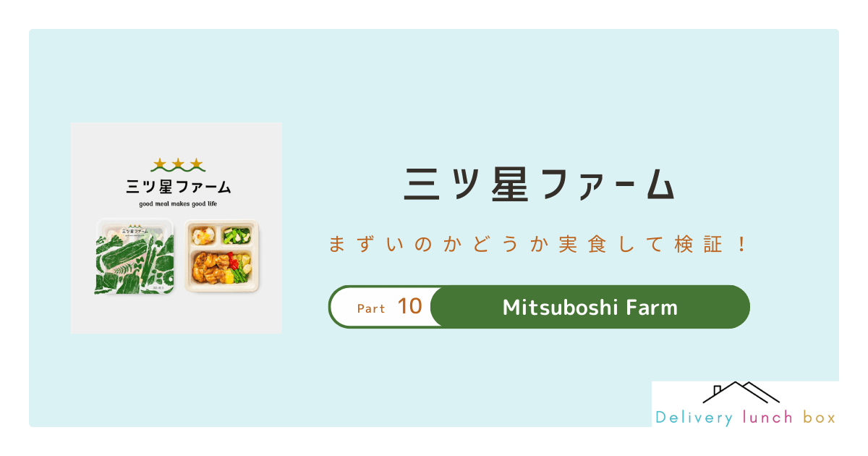Click the number 10 label
868x456 pixels.
[x=409, y=307]
